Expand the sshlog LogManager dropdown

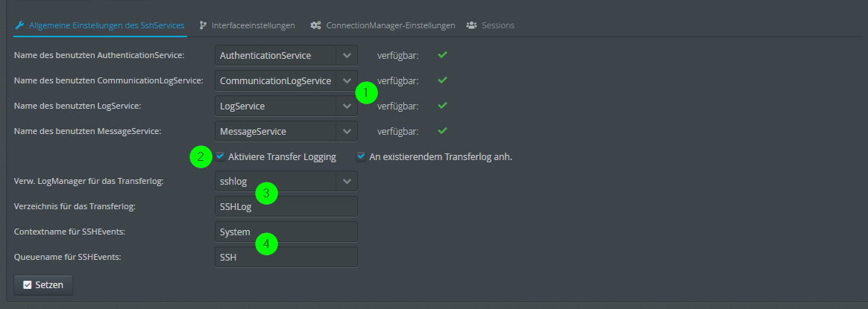347,181
